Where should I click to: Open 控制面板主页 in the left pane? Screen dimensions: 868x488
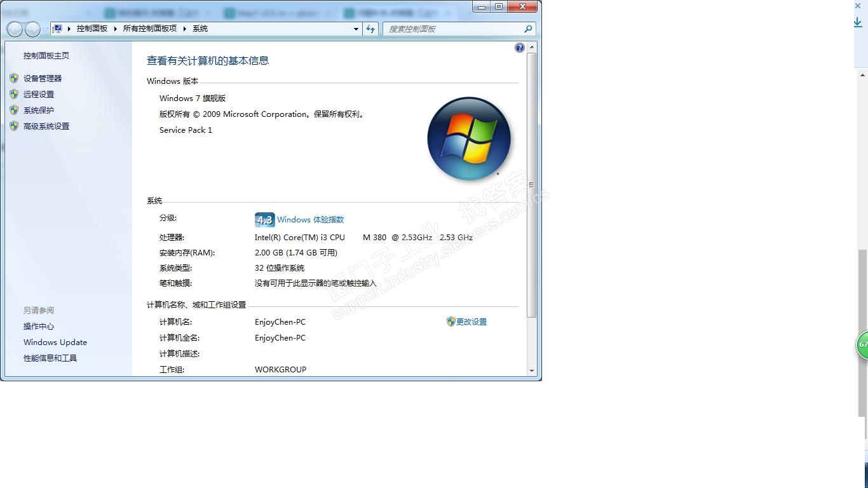point(46,56)
